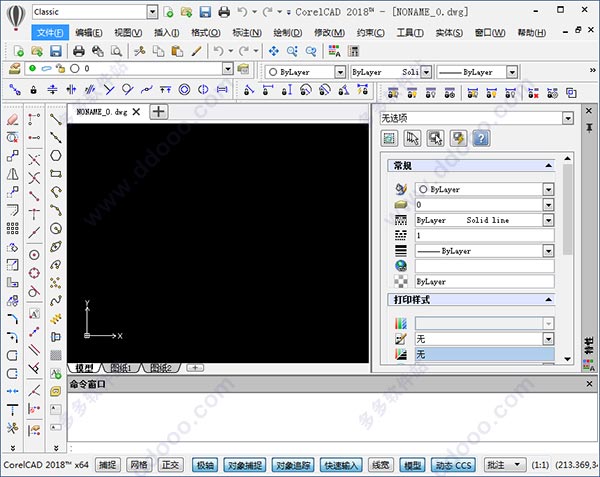Click the Match Properties paintbrush icon

(x=196, y=51)
